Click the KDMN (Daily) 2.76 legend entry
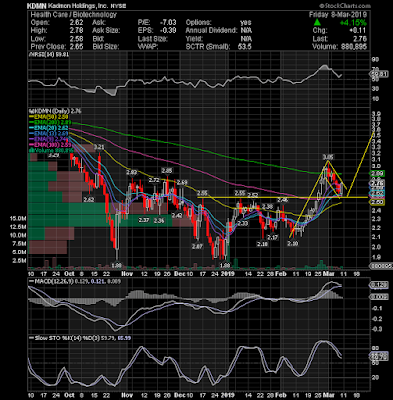 [55, 111]
